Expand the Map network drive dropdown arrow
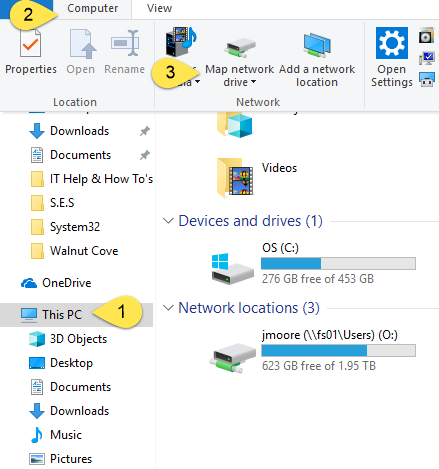This screenshot has width=439, height=469. (253, 82)
